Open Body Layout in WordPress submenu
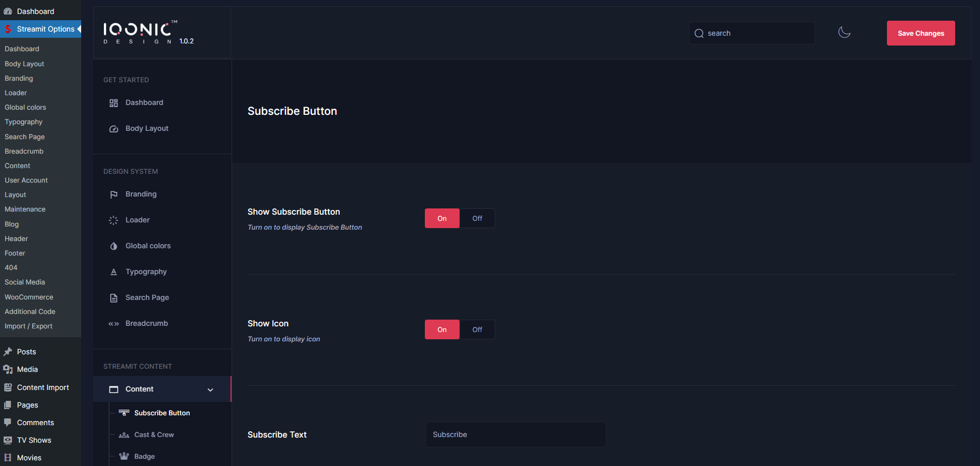 (x=24, y=64)
